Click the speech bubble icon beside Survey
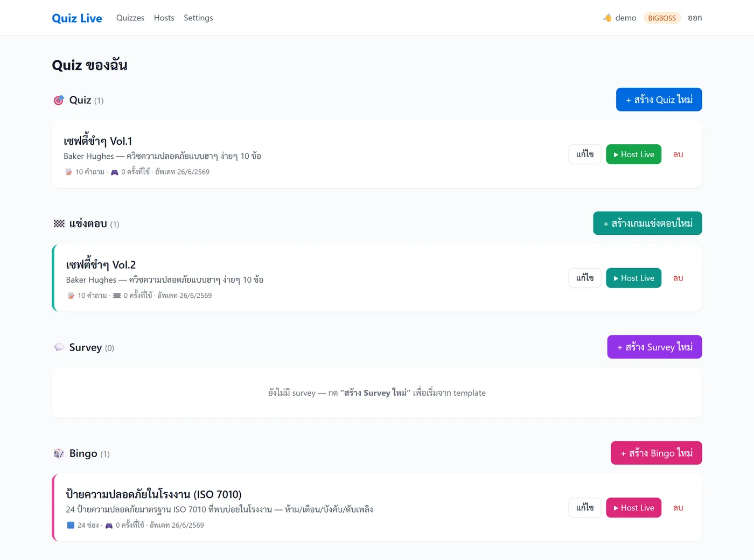Viewport: 754px width, 560px height. pyautogui.click(x=59, y=347)
